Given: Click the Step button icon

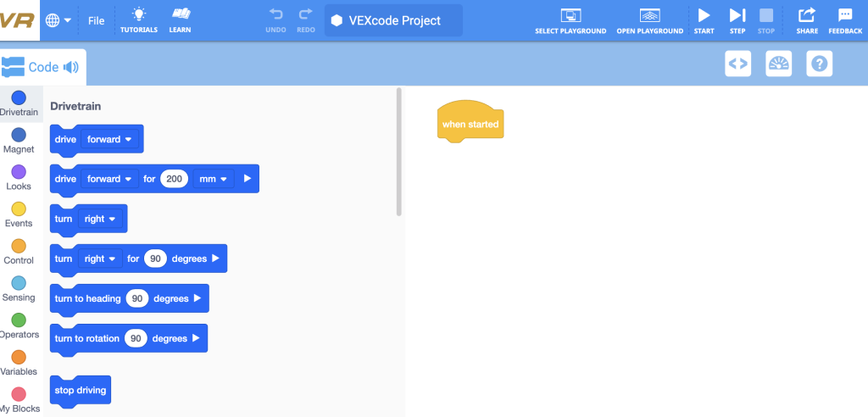Looking at the screenshot, I should 737,15.
